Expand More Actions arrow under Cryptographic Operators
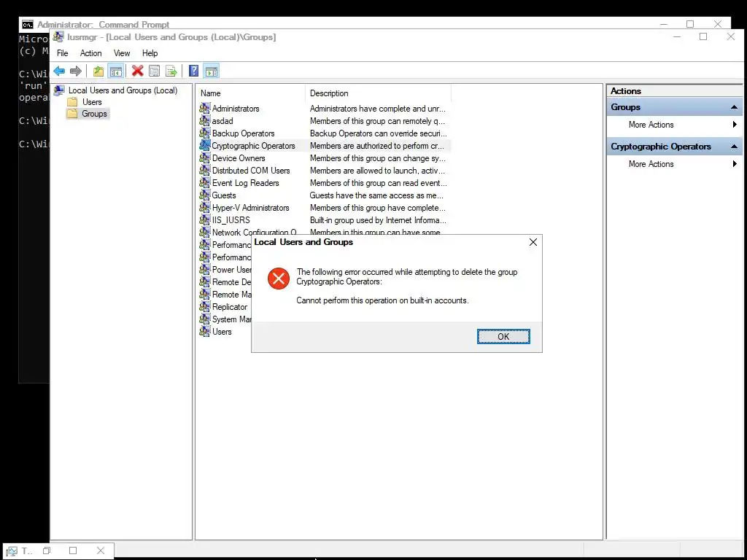 pyautogui.click(x=735, y=164)
